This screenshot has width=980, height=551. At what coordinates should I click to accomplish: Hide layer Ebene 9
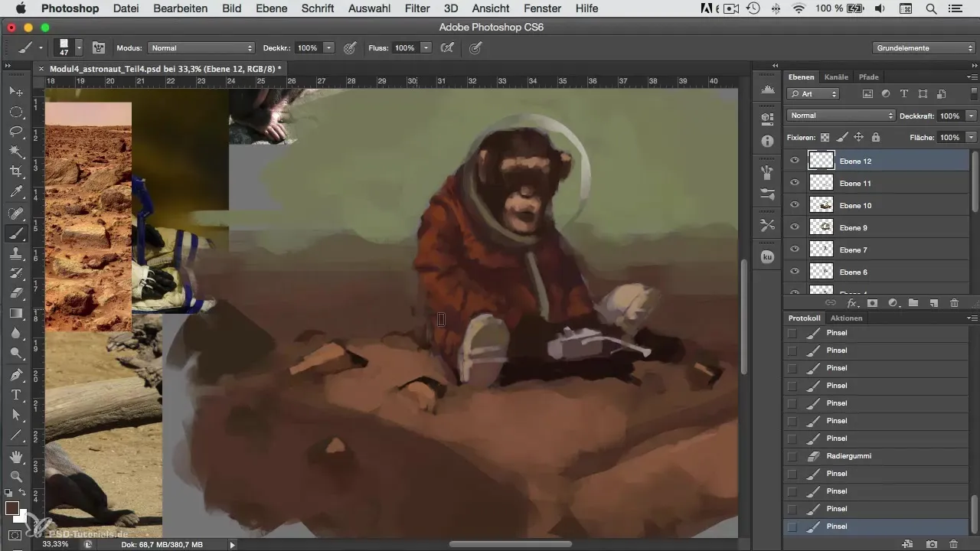click(x=795, y=227)
